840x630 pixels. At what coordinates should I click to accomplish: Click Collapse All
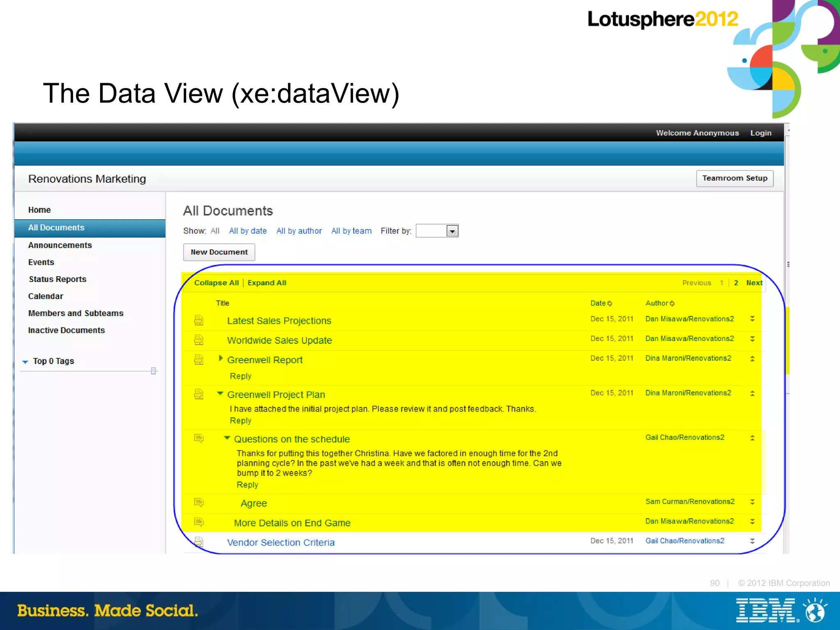click(217, 283)
